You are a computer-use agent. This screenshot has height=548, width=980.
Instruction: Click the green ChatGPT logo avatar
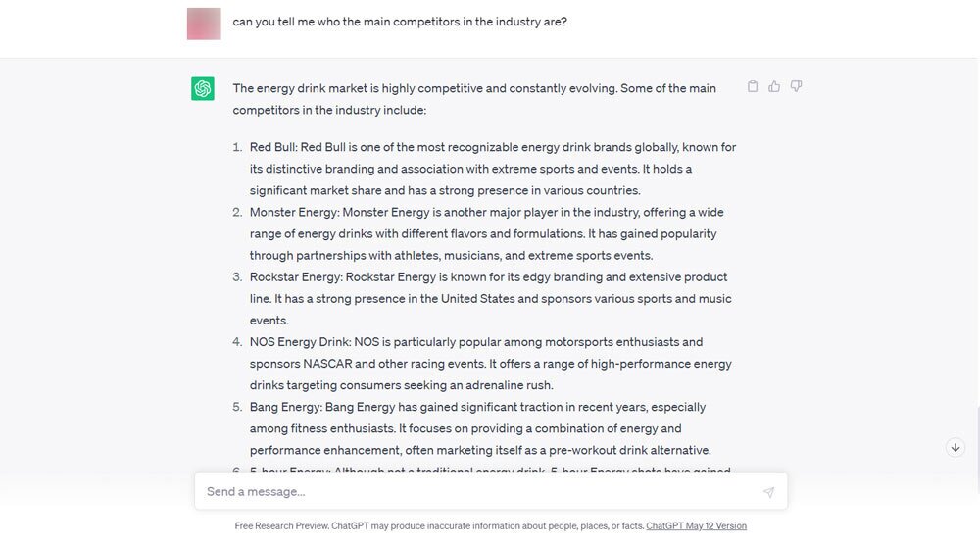(203, 89)
